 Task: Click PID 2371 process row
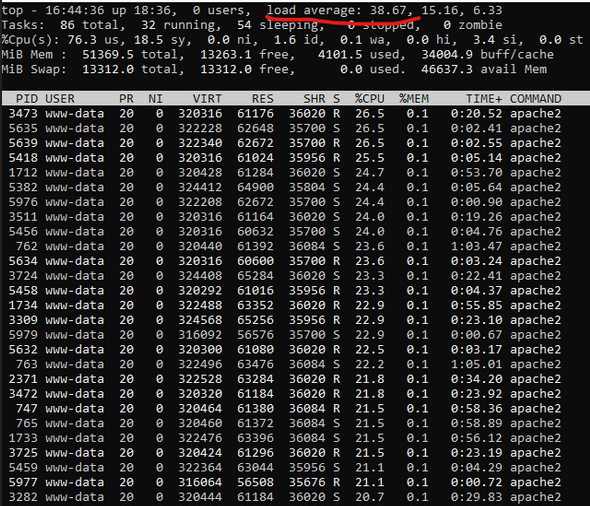point(285,379)
